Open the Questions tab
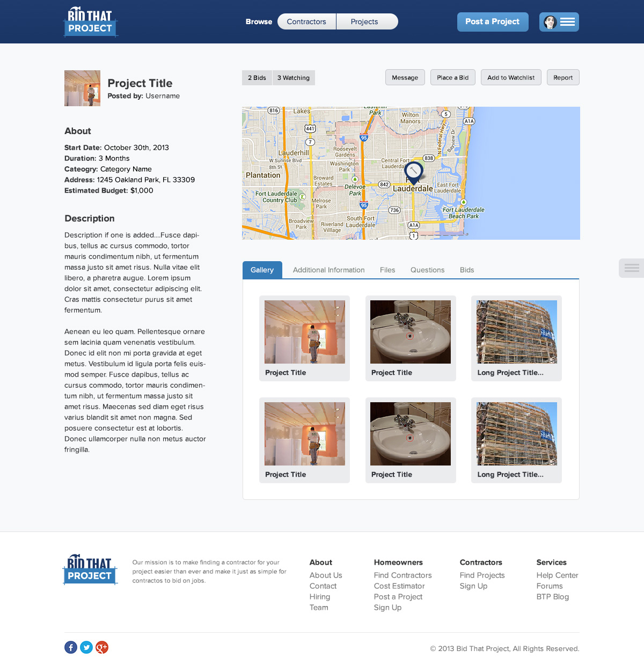This screenshot has height=665, width=644. [x=428, y=270]
